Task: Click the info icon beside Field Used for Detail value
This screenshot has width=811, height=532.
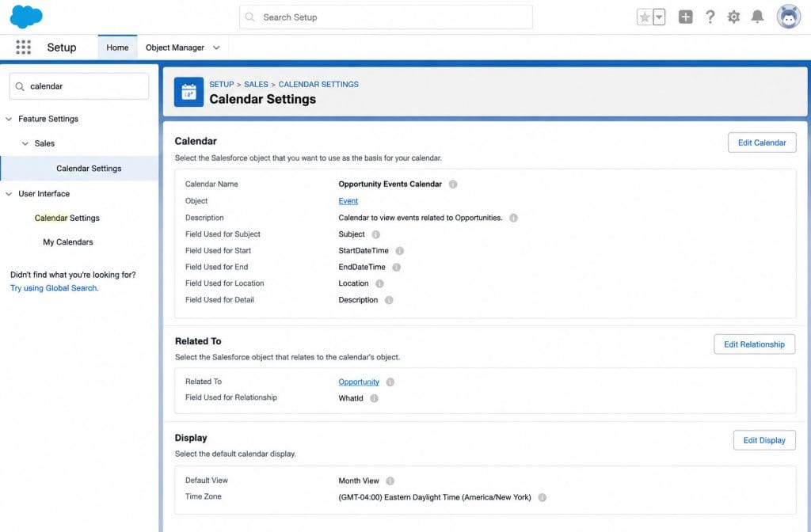Action: click(x=389, y=300)
